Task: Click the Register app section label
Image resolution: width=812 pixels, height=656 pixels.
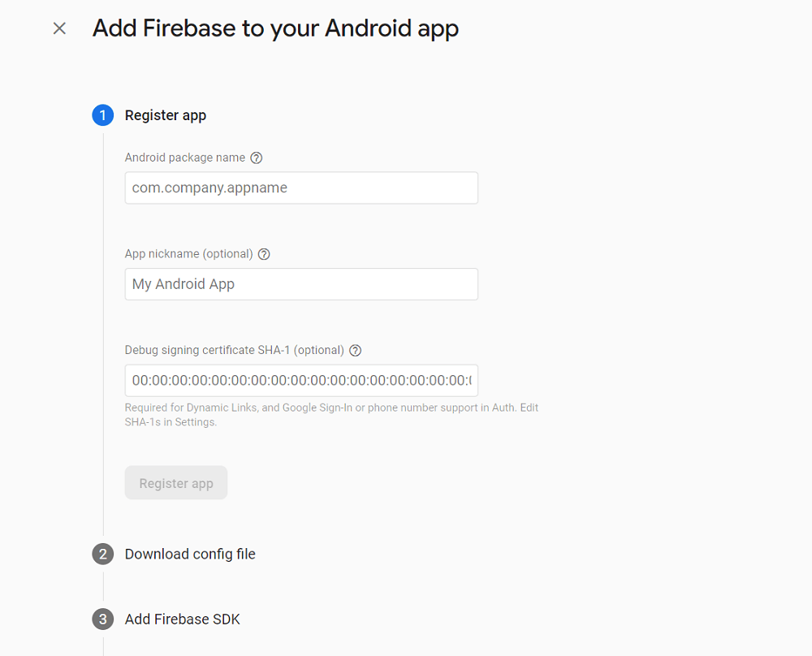Action: 166,115
